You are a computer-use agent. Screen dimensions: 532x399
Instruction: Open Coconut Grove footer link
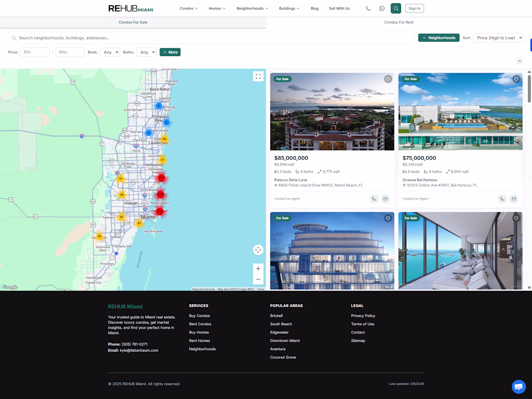coord(283,357)
